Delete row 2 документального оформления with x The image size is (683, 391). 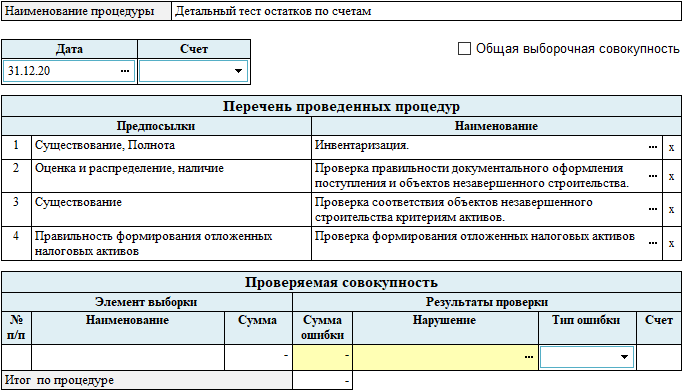(x=672, y=176)
